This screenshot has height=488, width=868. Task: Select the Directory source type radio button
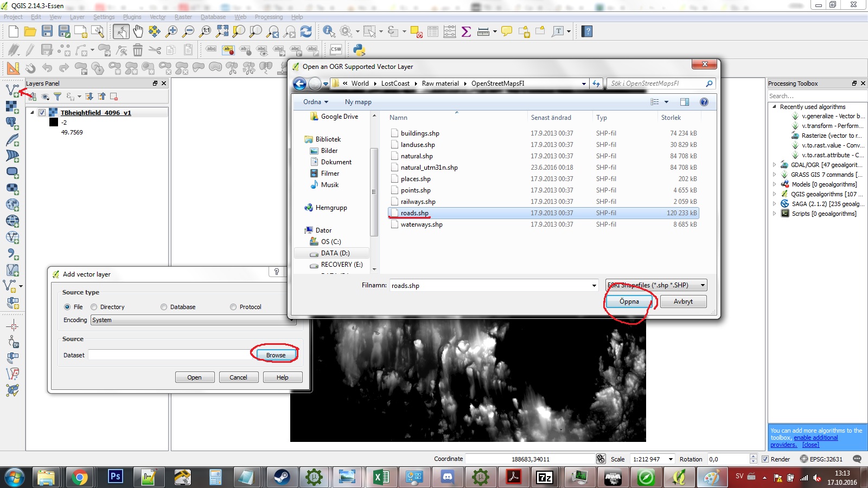(x=94, y=307)
